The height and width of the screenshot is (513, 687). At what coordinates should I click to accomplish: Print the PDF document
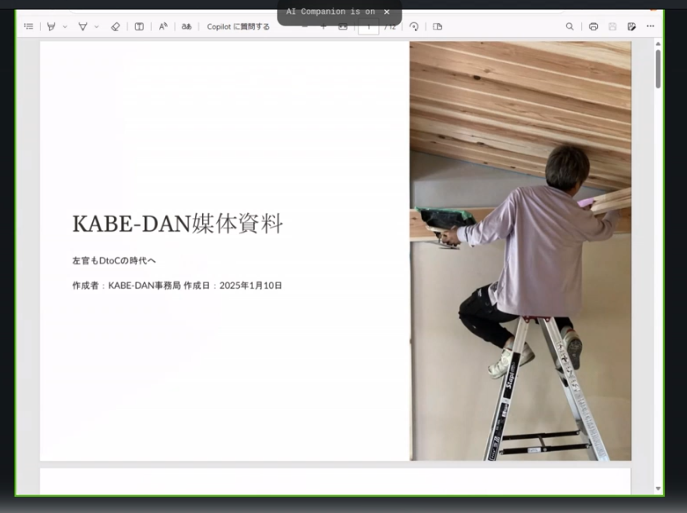point(593,27)
